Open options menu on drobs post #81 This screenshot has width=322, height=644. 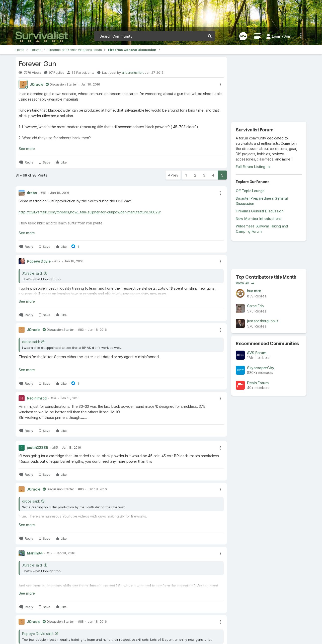coord(220,193)
